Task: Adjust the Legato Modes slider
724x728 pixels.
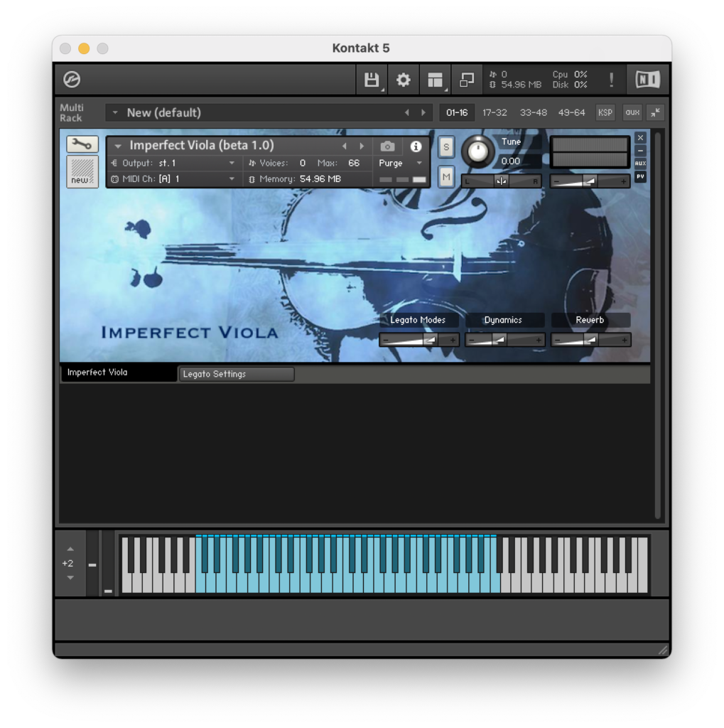Action: coord(419,340)
